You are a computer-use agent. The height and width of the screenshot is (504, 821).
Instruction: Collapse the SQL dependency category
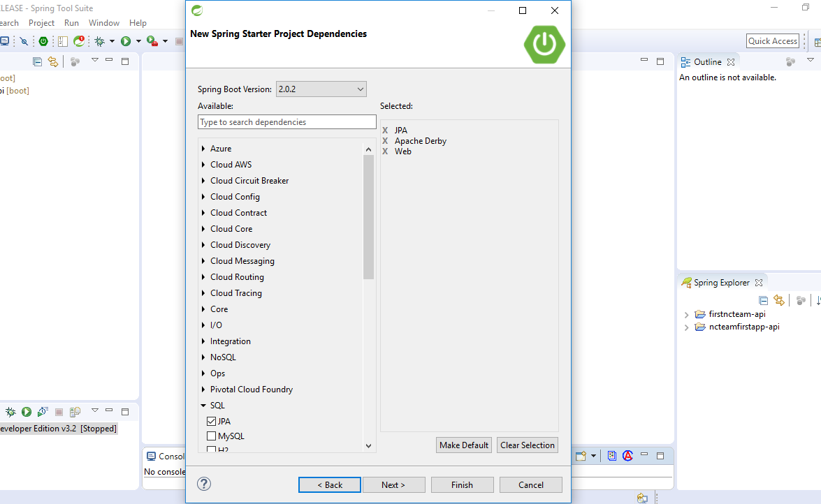(203, 405)
